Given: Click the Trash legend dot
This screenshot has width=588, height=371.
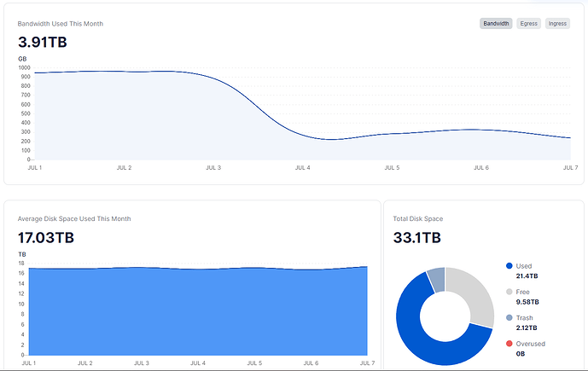Looking at the screenshot, I should click(509, 317).
